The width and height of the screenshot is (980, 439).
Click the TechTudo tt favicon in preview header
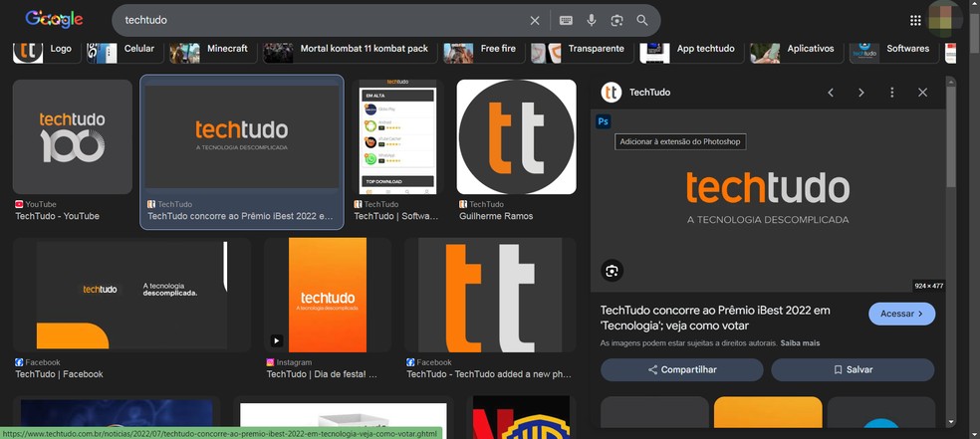pos(612,93)
